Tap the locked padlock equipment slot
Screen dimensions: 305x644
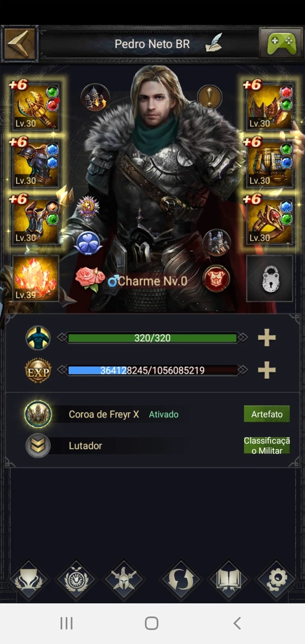[x=270, y=278]
